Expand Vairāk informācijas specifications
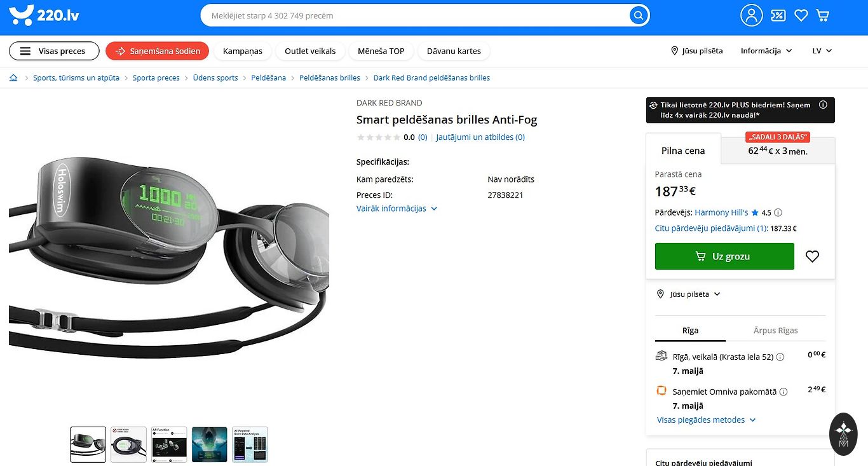The image size is (868, 466). click(397, 209)
